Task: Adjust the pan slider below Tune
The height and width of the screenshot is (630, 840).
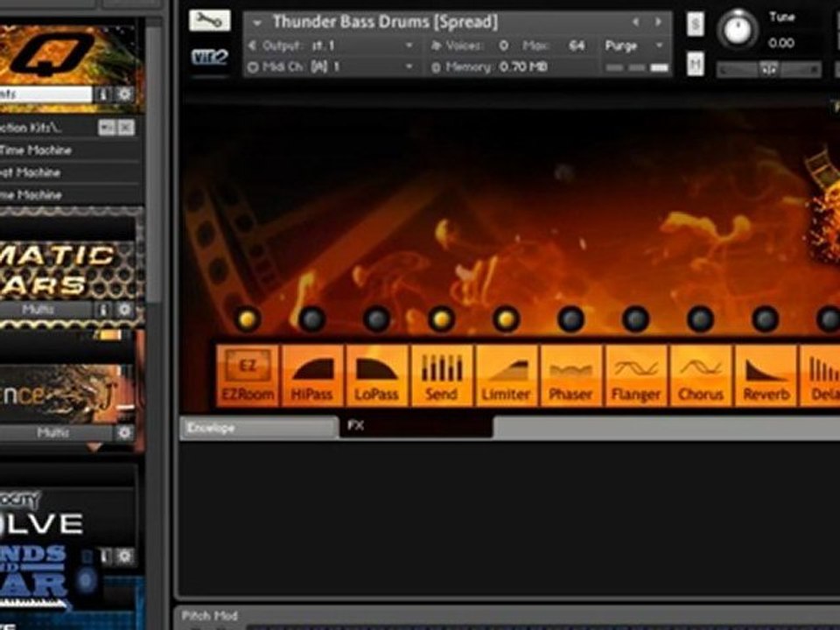Action: click(x=769, y=70)
